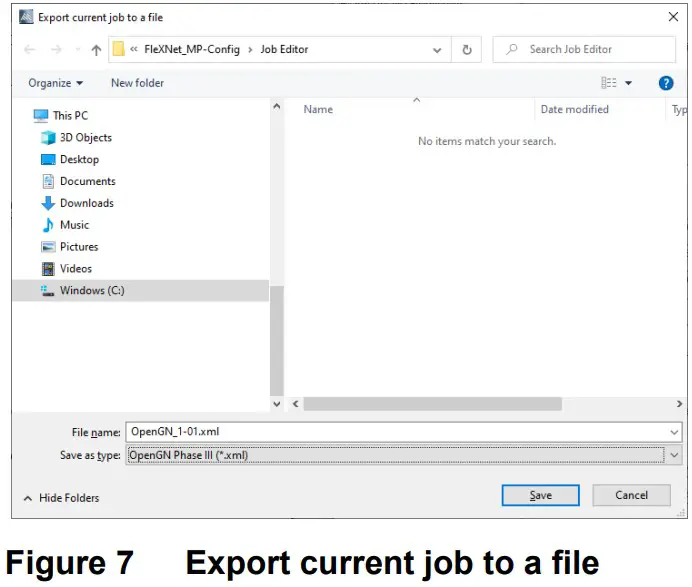Open the Downloads folder

tap(87, 203)
